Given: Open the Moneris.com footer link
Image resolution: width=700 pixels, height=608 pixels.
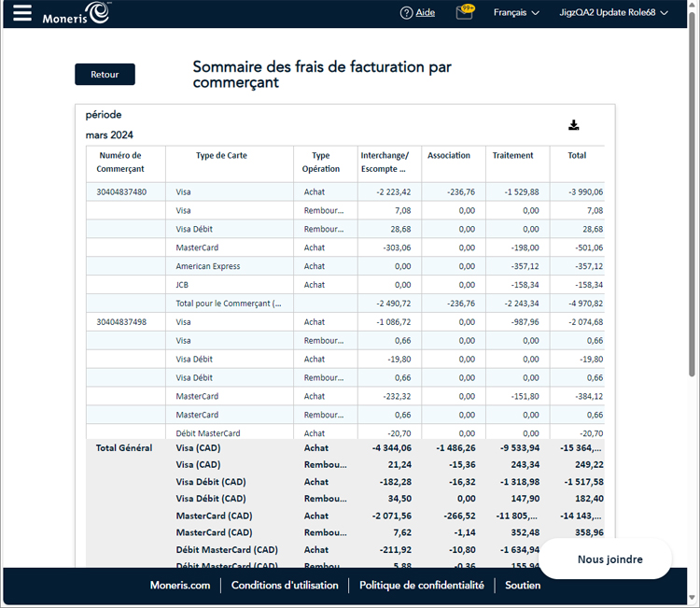Looking at the screenshot, I should coord(180,586).
